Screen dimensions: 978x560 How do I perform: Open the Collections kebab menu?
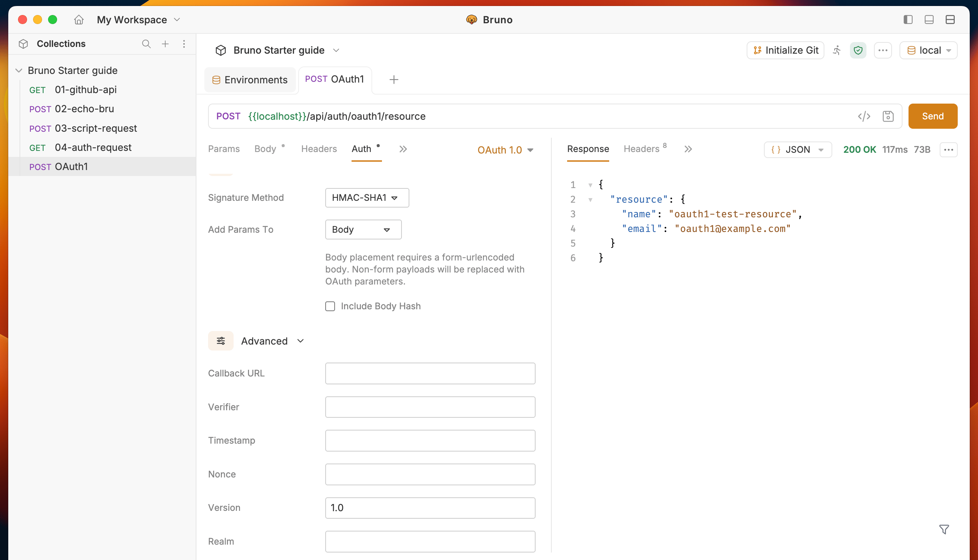pyautogui.click(x=184, y=44)
